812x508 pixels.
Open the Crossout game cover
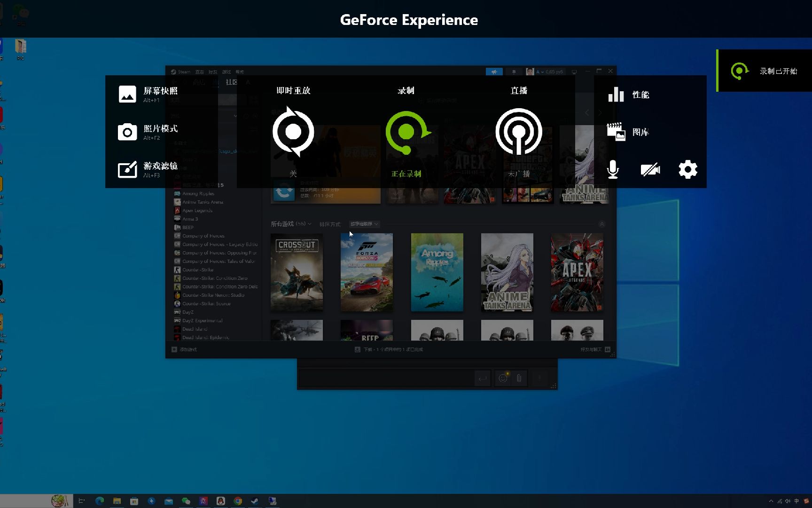coord(297,272)
